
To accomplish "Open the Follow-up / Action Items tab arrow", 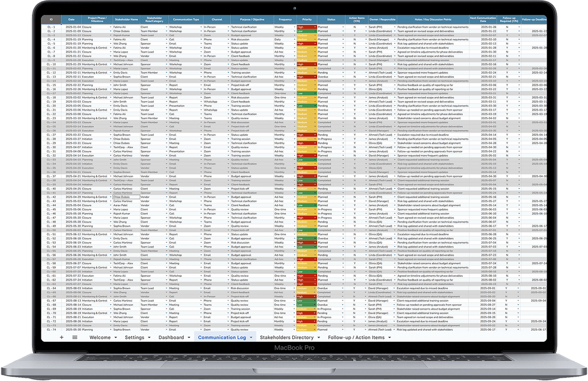I will (x=389, y=337).
